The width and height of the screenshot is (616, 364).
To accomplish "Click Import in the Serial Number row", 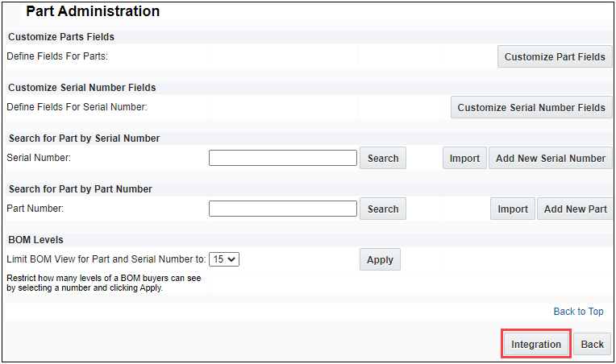I will click(464, 159).
